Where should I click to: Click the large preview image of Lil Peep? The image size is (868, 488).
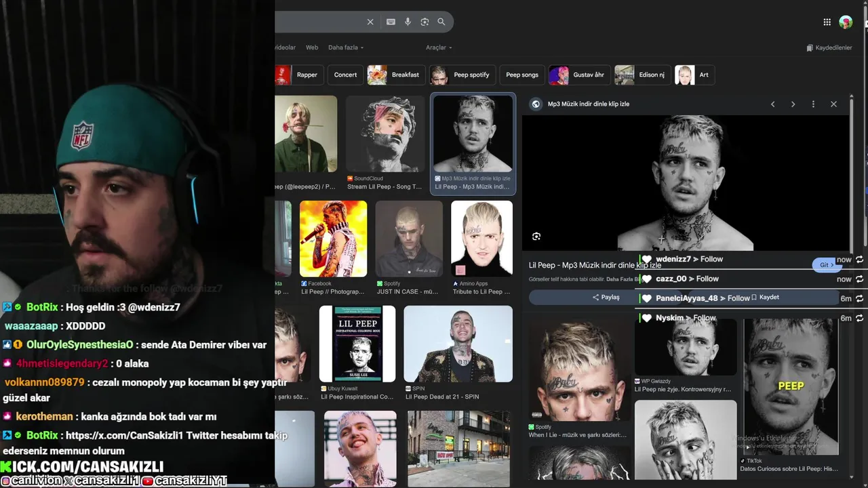pyautogui.click(x=686, y=182)
